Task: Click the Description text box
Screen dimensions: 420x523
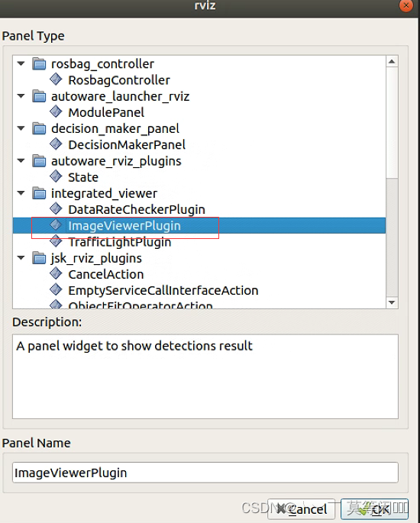Action: (205, 376)
